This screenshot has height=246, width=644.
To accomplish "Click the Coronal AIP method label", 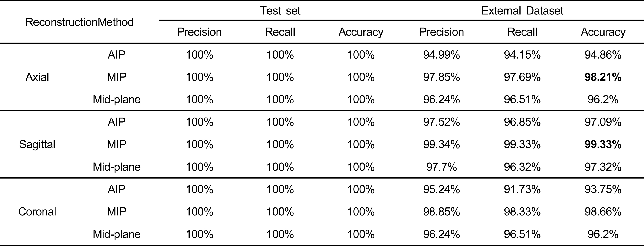I will tap(117, 189).
